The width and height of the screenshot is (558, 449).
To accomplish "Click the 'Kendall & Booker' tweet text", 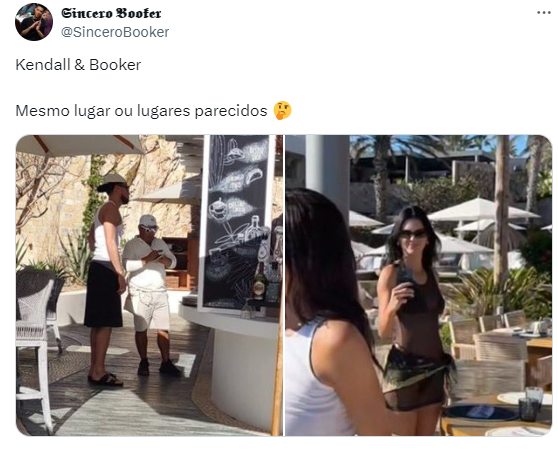I will coord(78,65).
